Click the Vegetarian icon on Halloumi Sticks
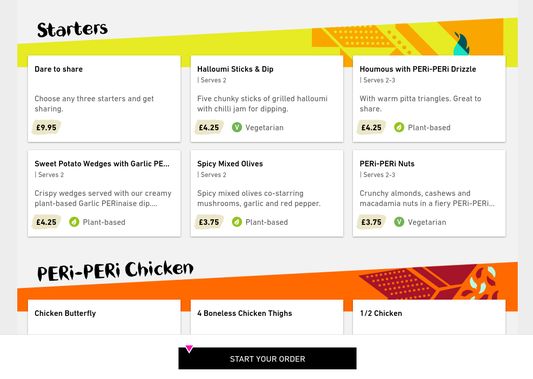 237,127
